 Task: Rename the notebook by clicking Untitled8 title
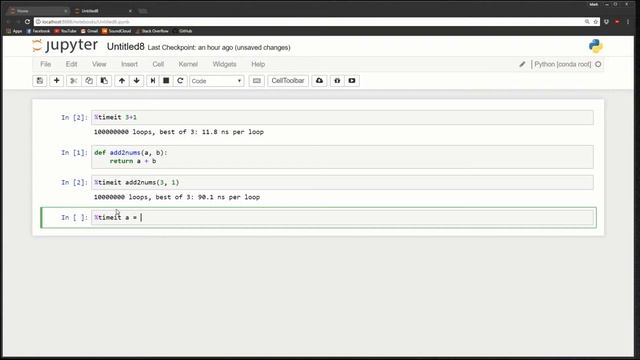tap(126, 47)
